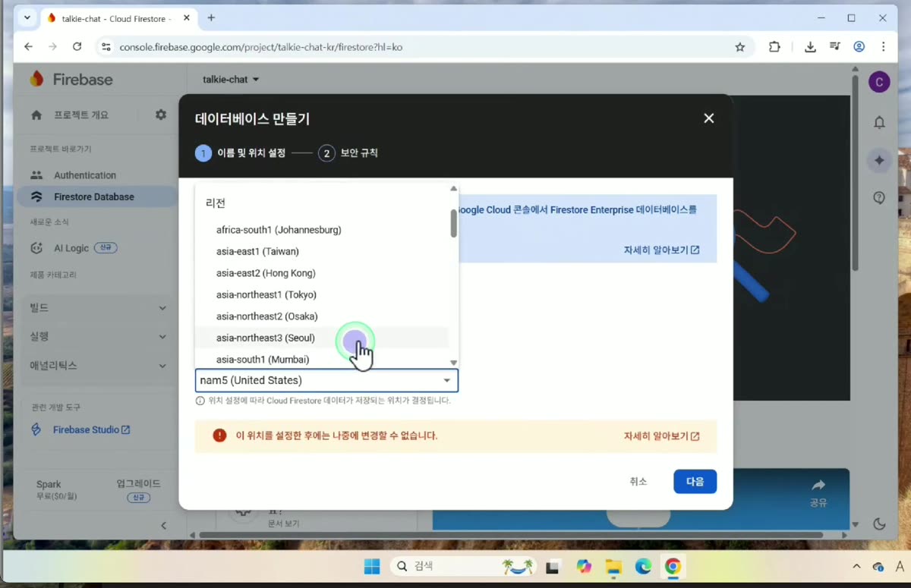
Task: Click the 공유 share button
Action: (x=818, y=492)
